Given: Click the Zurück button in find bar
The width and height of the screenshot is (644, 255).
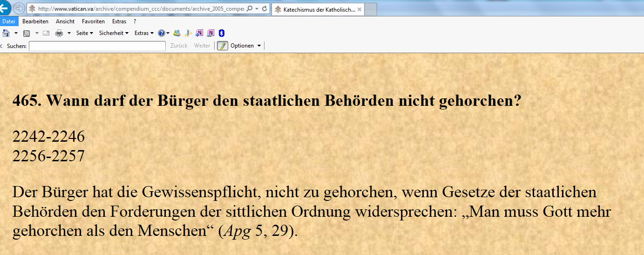Looking at the screenshot, I should pos(179,46).
